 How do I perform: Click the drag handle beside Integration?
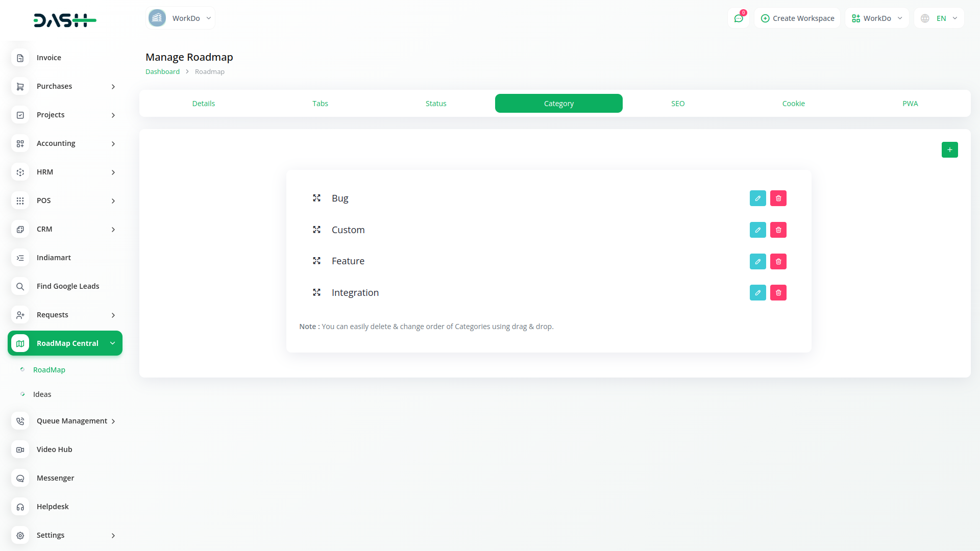316,292
